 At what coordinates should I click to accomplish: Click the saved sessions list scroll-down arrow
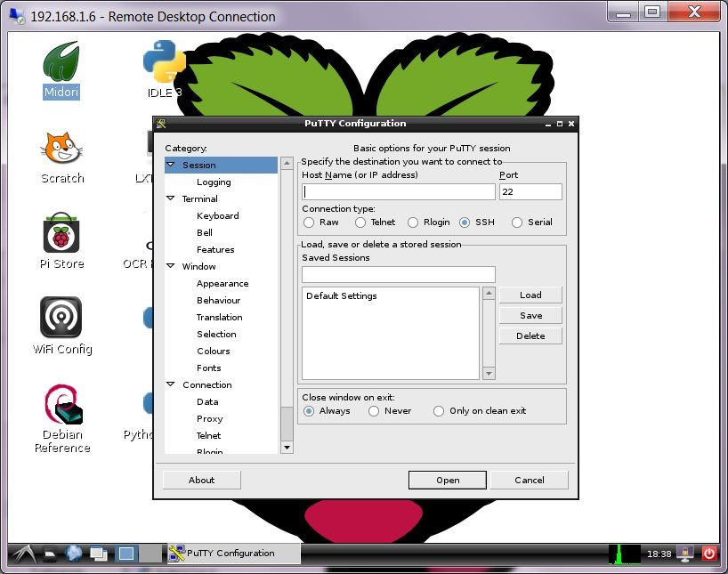coord(489,374)
